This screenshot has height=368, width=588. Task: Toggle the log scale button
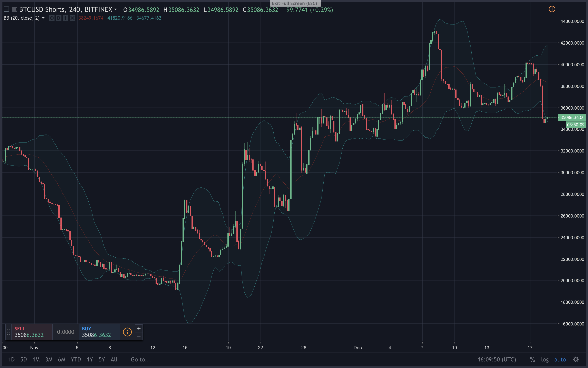click(545, 359)
